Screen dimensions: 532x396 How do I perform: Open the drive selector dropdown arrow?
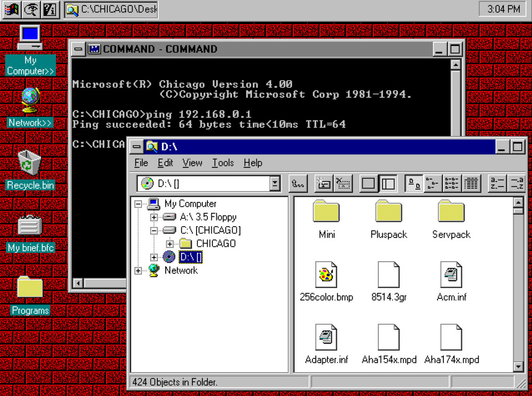pos(275,184)
